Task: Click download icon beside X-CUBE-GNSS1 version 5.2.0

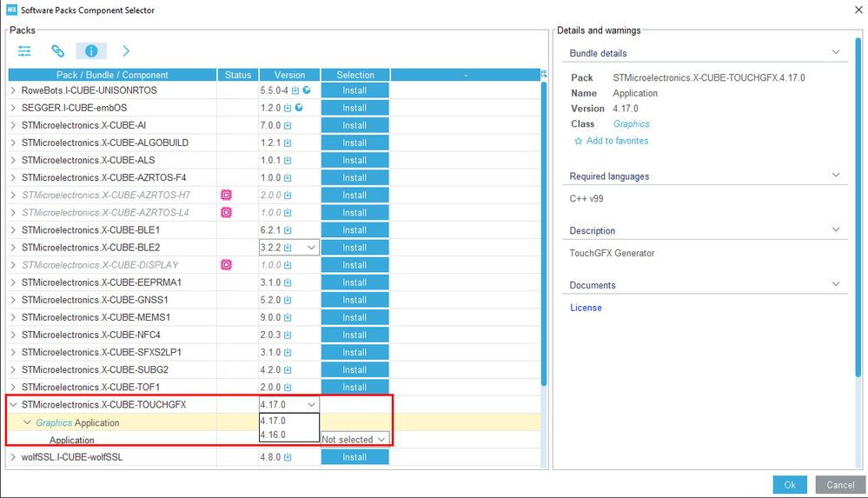Action: pos(288,300)
